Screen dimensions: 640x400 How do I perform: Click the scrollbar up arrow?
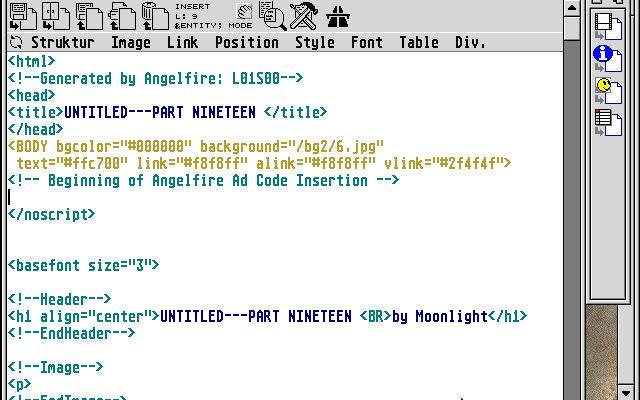pos(570,7)
